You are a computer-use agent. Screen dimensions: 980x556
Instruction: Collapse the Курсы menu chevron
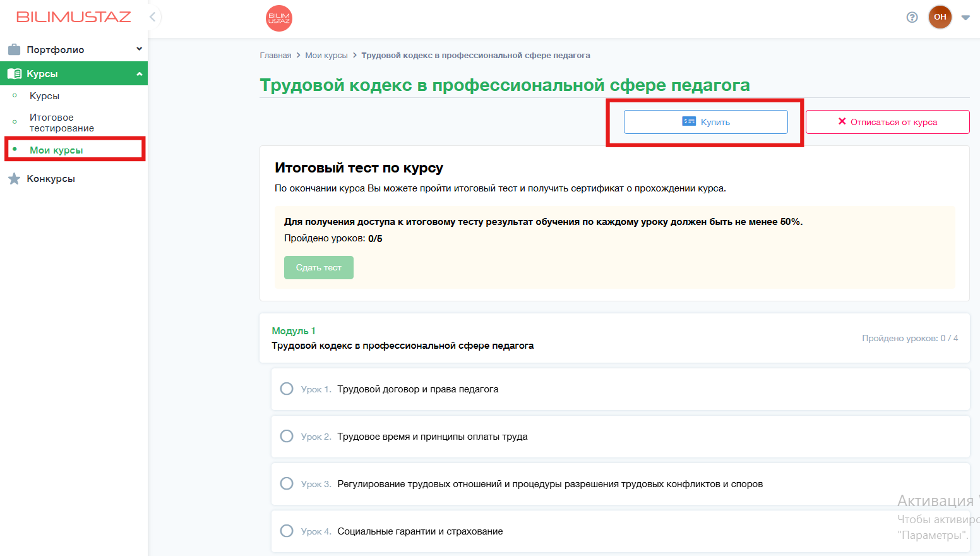(x=139, y=74)
